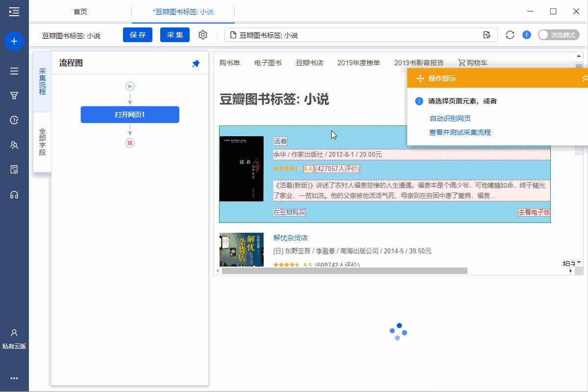Open the three-dot more menu in sidebar
The height and width of the screenshot is (392, 588).
tap(14, 378)
